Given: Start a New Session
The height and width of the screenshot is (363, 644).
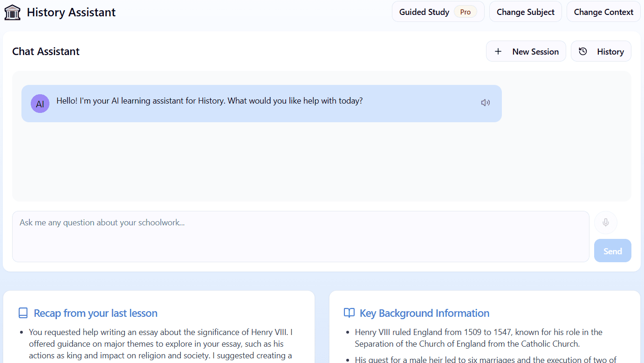Looking at the screenshot, I should pos(526,51).
